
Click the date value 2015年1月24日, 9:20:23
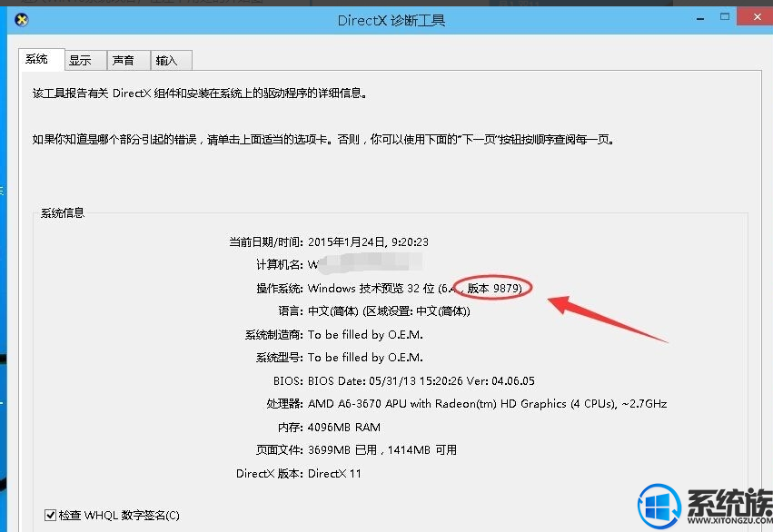click(368, 241)
